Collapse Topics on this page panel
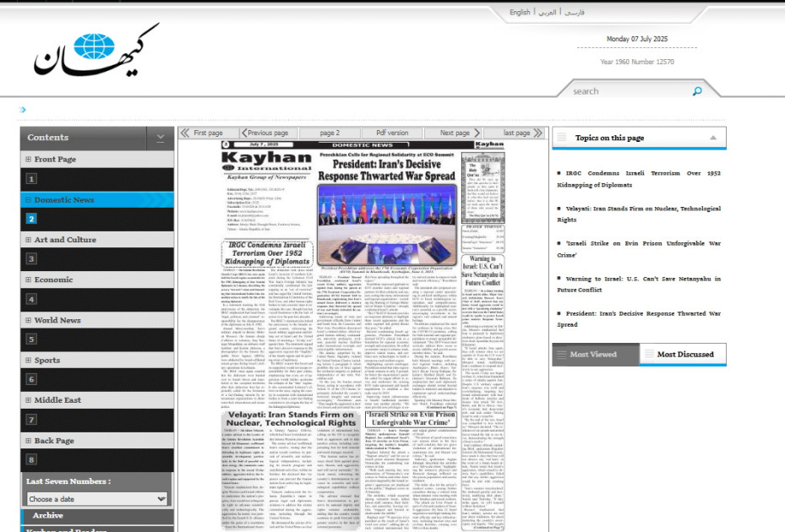 [713, 138]
